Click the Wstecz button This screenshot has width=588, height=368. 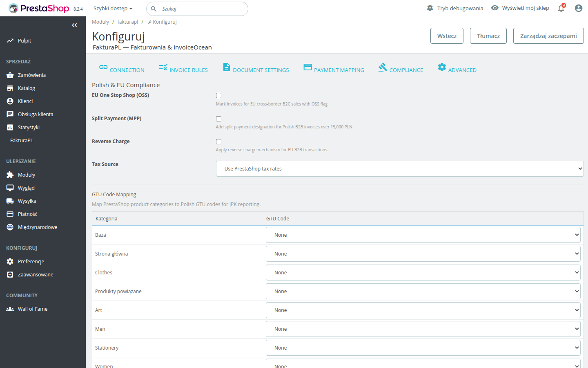447,36
